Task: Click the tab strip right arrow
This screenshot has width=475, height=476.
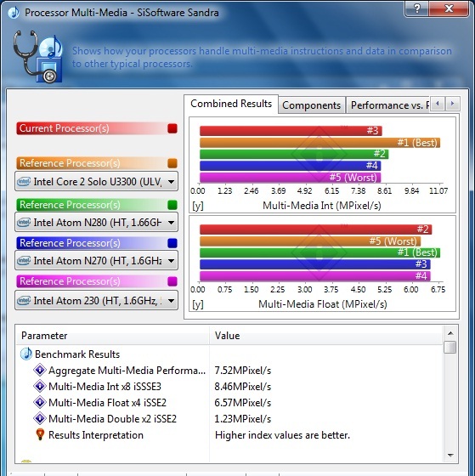Action: pos(452,104)
